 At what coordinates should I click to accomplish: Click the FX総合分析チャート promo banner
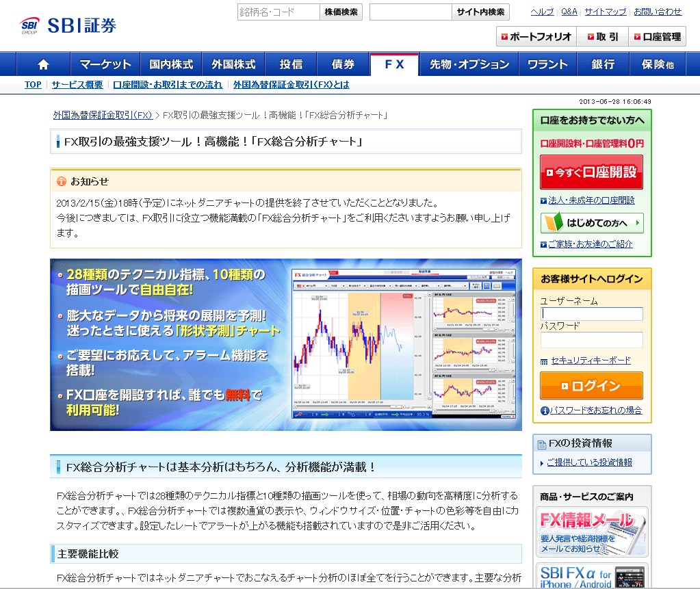286,345
